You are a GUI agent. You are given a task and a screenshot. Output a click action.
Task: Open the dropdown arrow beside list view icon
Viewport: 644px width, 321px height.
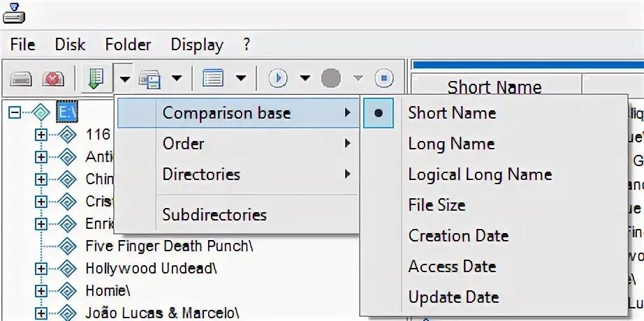coord(241,78)
